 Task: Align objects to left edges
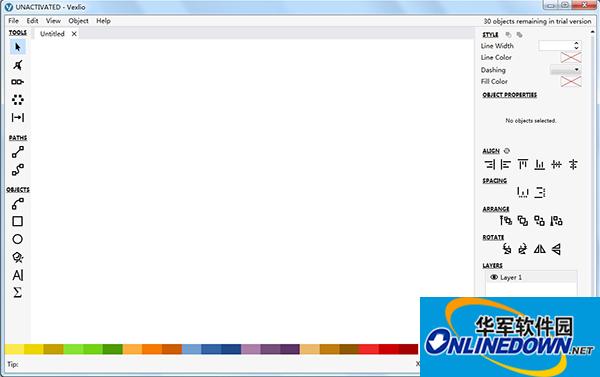click(505, 165)
